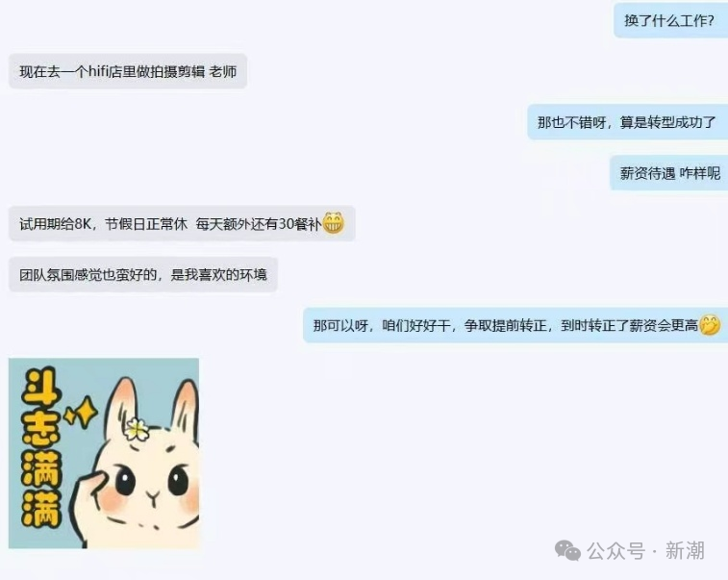Click the WeChat logo in the watermark
This screenshot has width=728, height=580.
click(567, 551)
